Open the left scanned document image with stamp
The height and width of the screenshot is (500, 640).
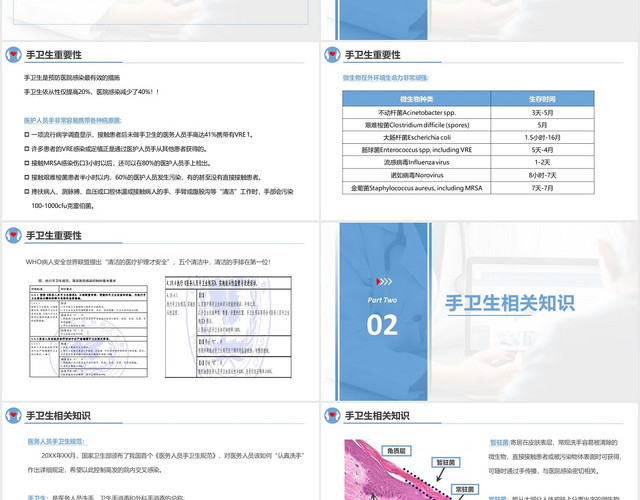89,328
